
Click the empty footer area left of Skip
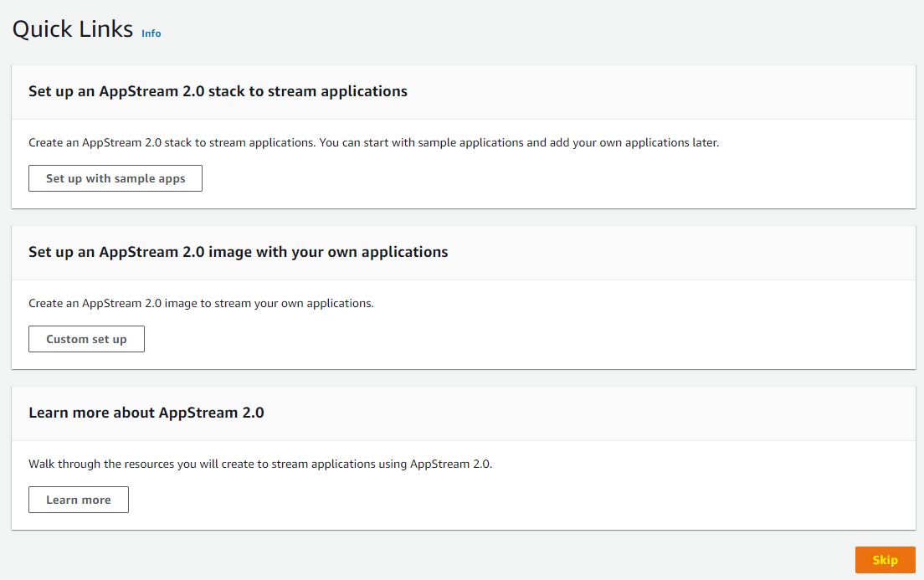click(x=418, y=560)
